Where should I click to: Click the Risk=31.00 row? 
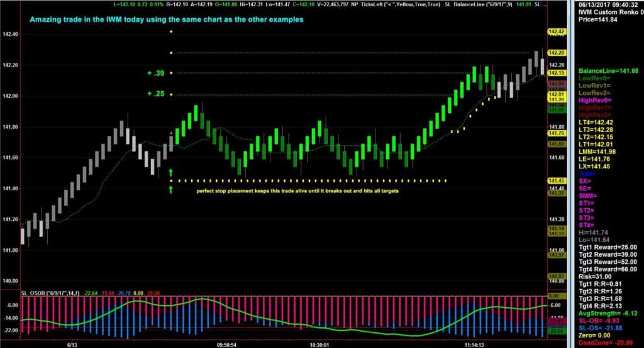point(594,277)
